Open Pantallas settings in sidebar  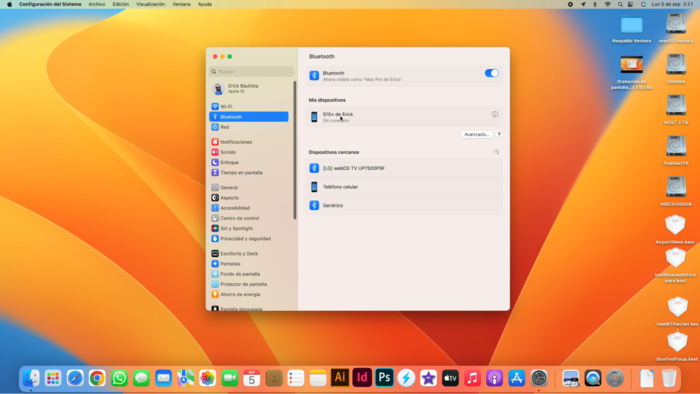(249, 264)
